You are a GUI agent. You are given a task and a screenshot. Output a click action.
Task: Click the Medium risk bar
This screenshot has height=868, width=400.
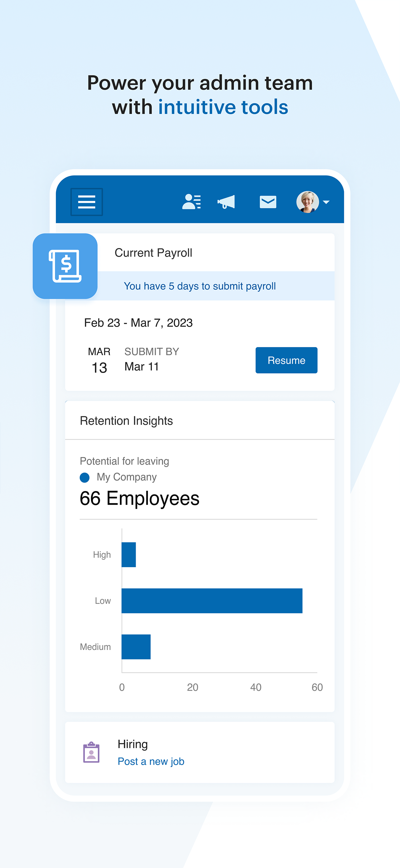pyautogui.click(x=136, y=647)
